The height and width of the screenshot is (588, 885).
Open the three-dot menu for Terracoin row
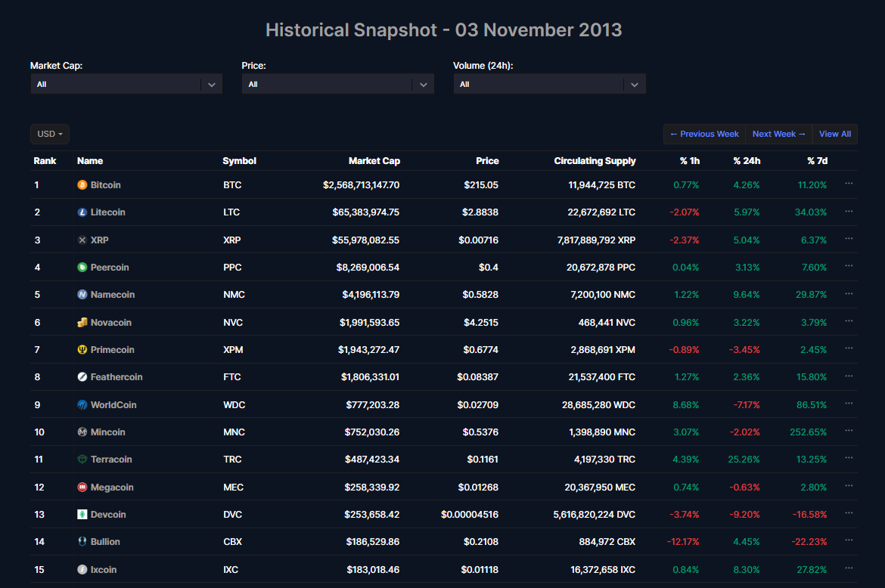tap(849, 458)
